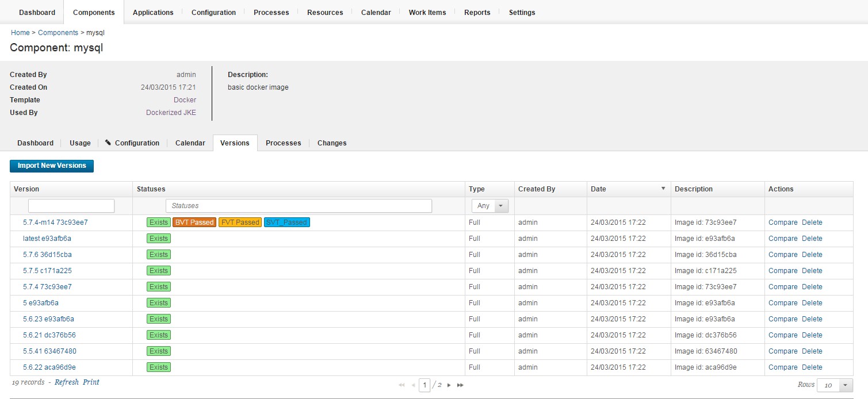Open Work Items top tab
Viewport: 868px width, 399px height.
(427, 12)
